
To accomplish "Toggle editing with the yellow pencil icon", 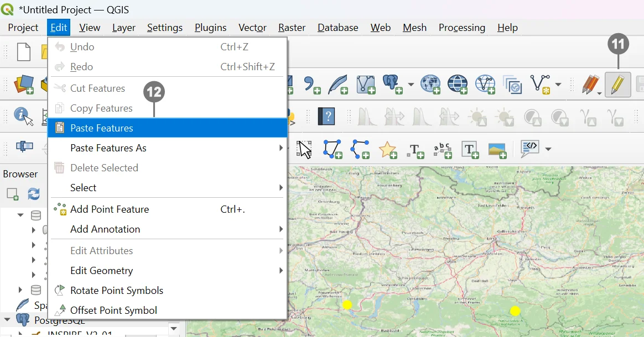I will [x=617, y=85].
